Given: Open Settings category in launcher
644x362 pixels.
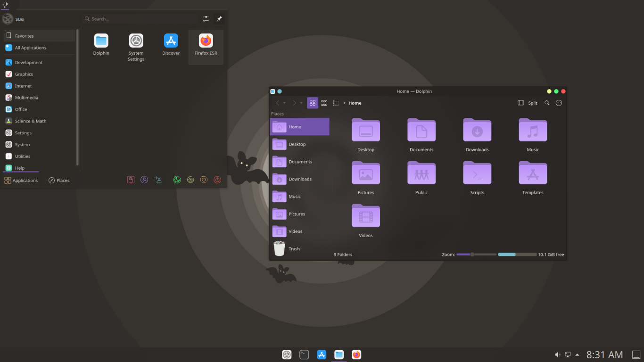Looking at the screenshot, I should coord(39,133).
